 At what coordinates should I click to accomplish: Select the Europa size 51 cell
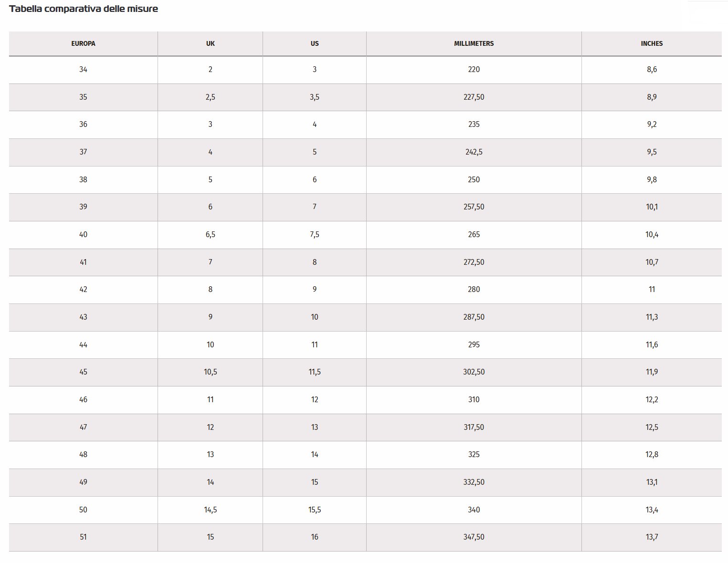click(x=83, y=537)
